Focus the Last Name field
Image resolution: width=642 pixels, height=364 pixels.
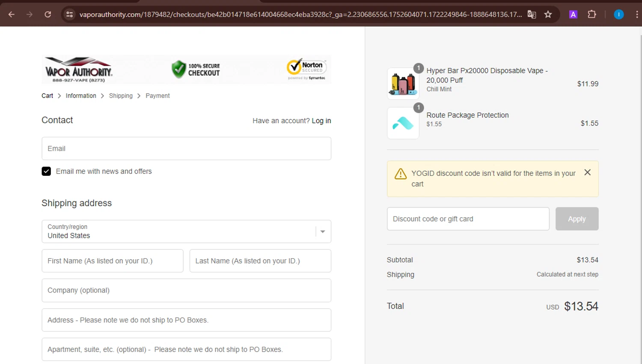(x=260, y=261)
